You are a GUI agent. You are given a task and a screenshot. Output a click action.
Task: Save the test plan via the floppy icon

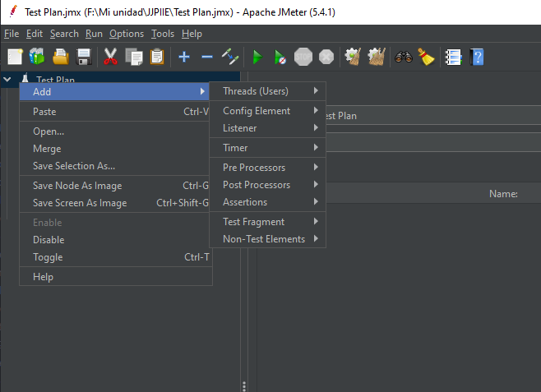[x=84, y=57]
